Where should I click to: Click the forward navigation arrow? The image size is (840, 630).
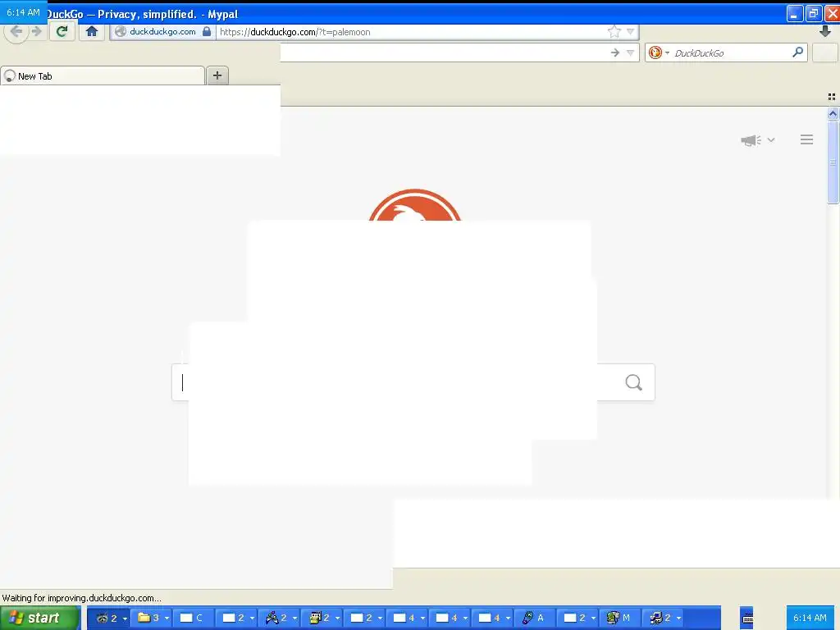click(x=36, y=32)
